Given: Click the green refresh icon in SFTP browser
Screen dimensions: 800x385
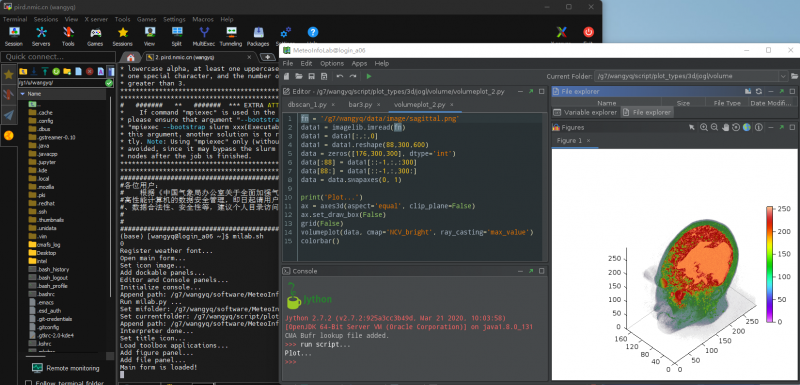Looking at the screenshot, I should point(56,71).
